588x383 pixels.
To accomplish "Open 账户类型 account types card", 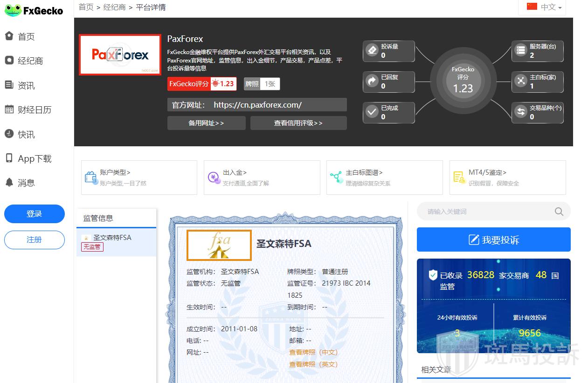I will pyautogui.click(x=139, y=177).
